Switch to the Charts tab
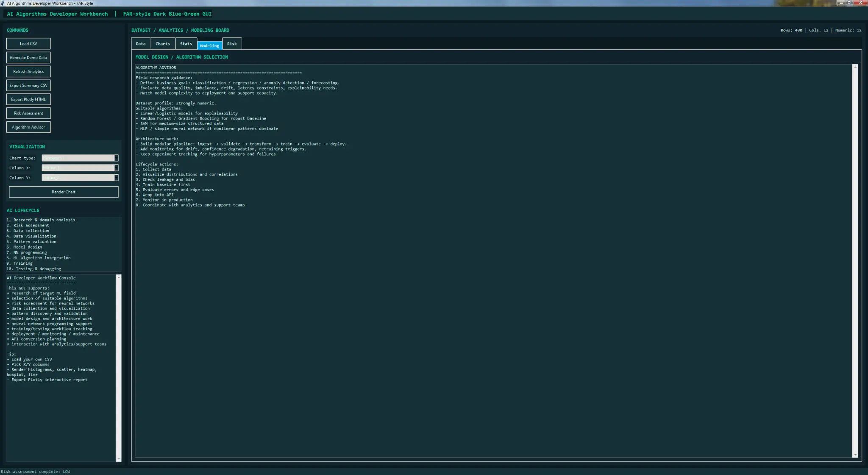Viewport: 868px width, 475px height. click(x=163, y=44)
